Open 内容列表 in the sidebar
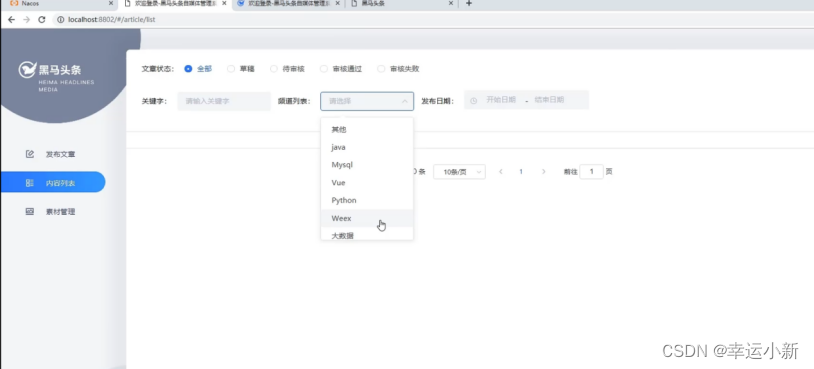Viewport: 814px width, 369px height. (x=53, y=183)
